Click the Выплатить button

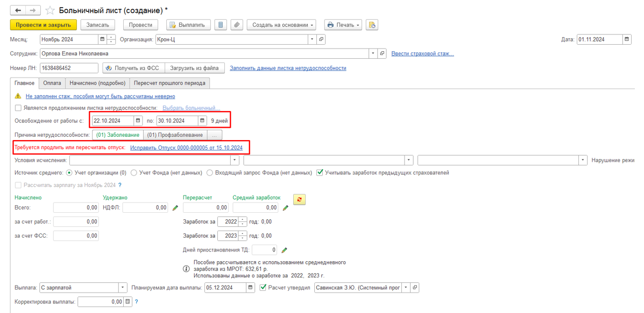click(188, 25)
